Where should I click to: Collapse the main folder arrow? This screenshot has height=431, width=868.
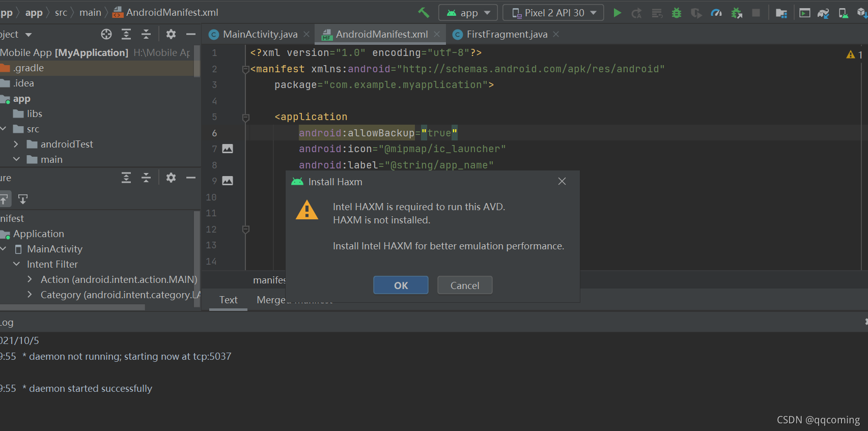click(16, 159)
